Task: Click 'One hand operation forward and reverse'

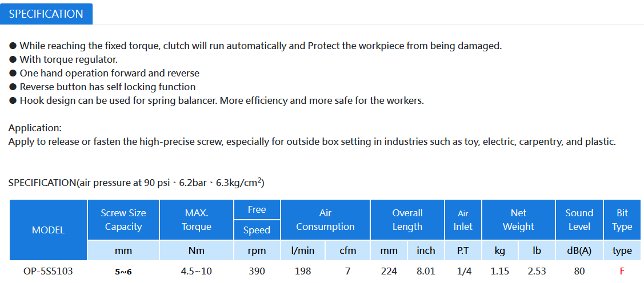Action: [104, 73]
